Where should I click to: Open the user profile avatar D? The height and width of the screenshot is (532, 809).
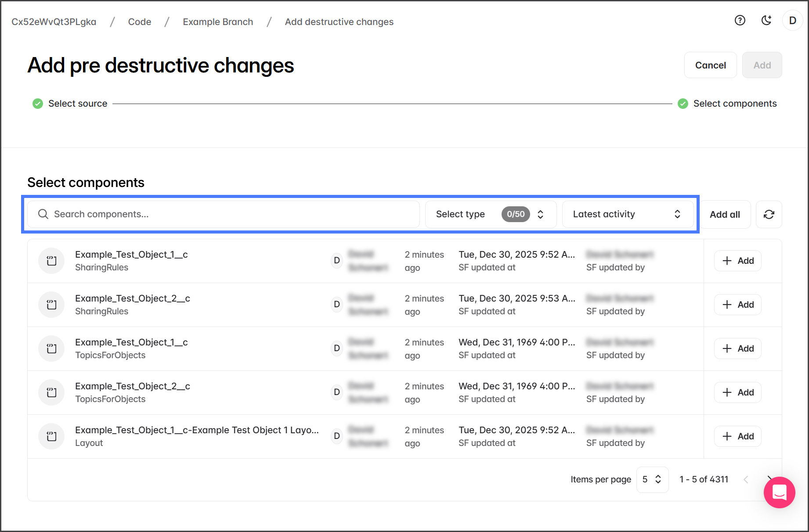coord(792,21)
